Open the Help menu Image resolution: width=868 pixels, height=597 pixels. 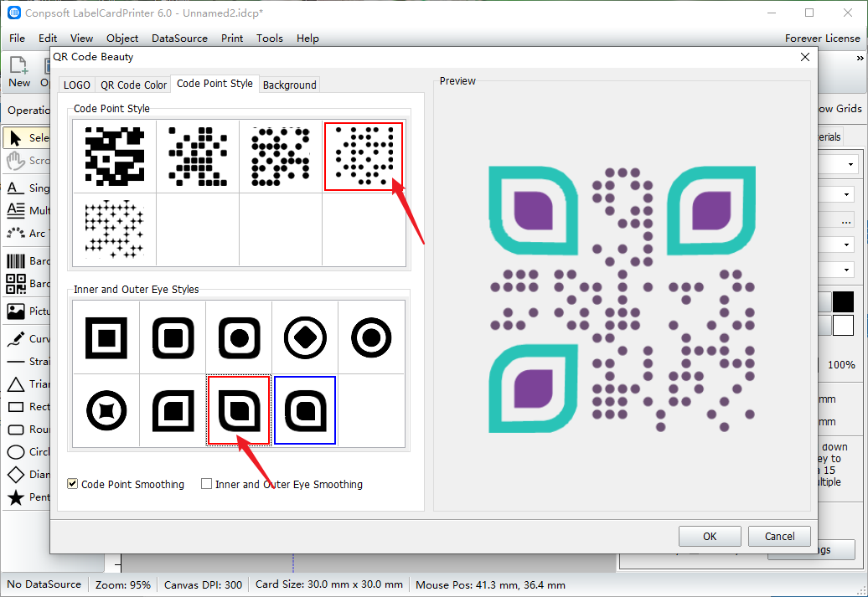[307, 39]
